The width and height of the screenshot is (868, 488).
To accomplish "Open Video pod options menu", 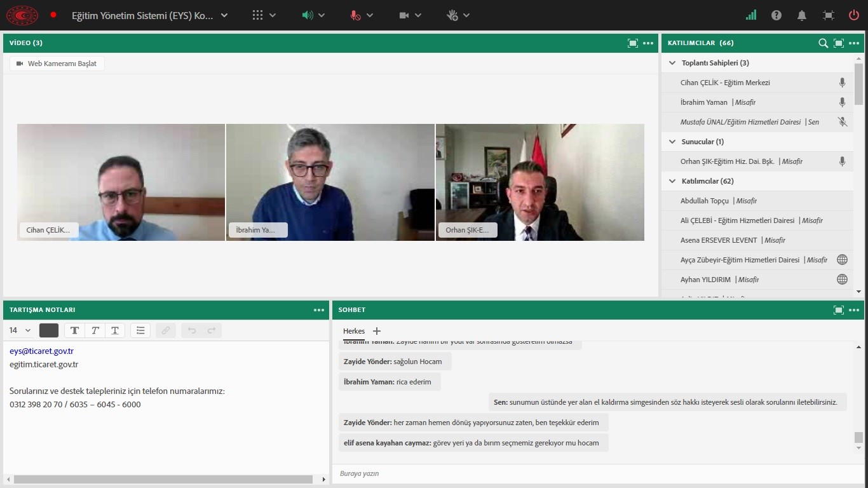I will (x=648, y=43).
